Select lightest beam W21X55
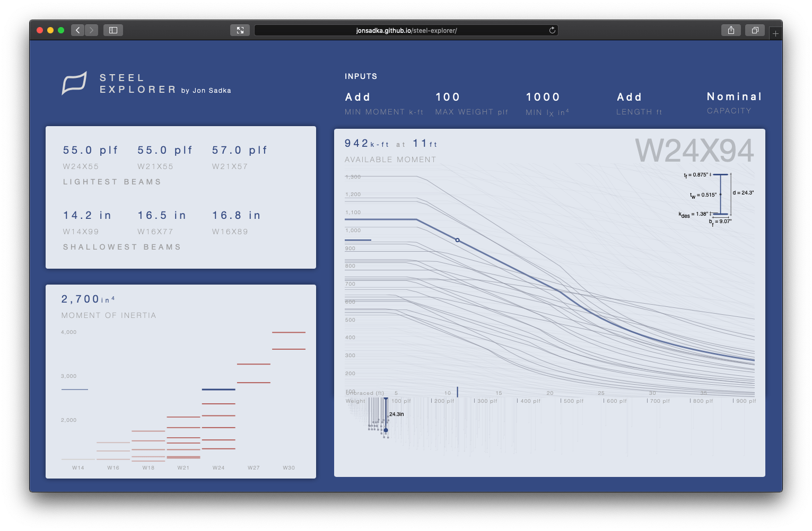Image resolution: width=812 pixels, height=531 pixels. coord(155,166)
